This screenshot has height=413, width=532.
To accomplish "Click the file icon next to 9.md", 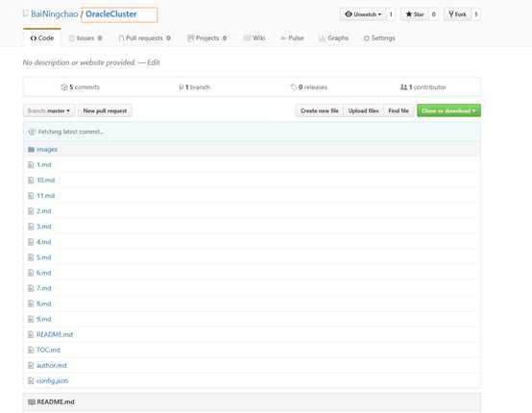I will tap(31, 319).
